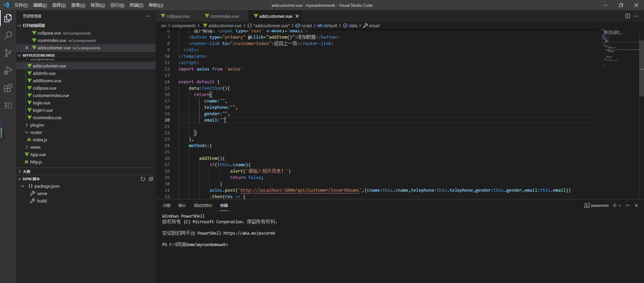Expand the views folder
The image size is (644, 283).
click(x=27, y=147)
